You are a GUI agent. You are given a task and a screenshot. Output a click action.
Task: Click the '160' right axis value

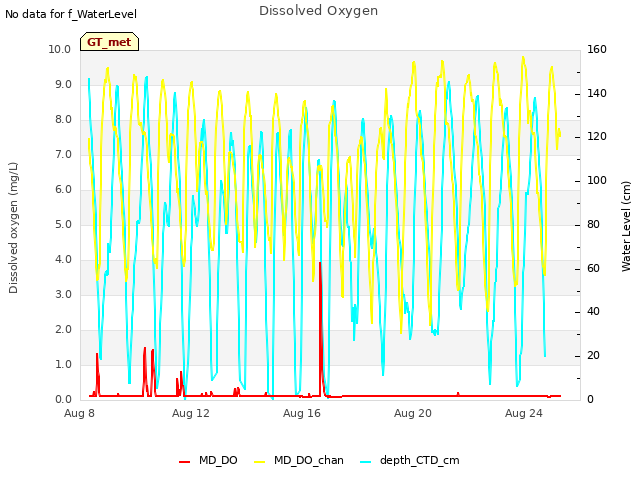[x=597, y=49]
